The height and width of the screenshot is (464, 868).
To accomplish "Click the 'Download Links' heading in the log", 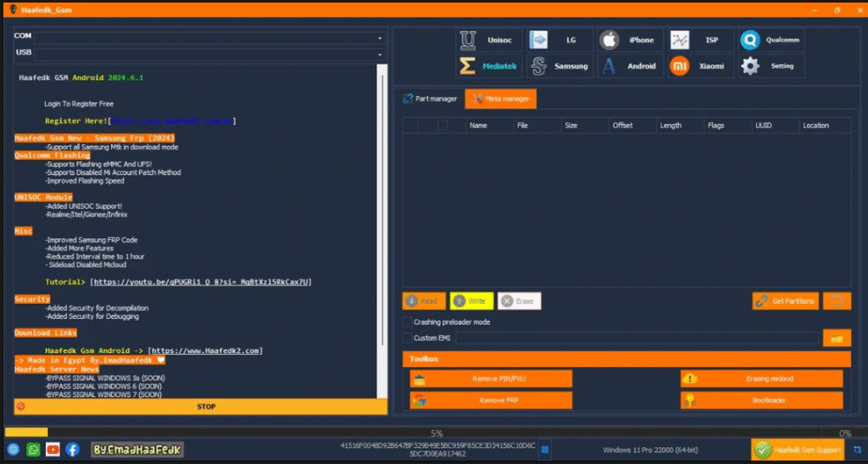I will (46, 333).
